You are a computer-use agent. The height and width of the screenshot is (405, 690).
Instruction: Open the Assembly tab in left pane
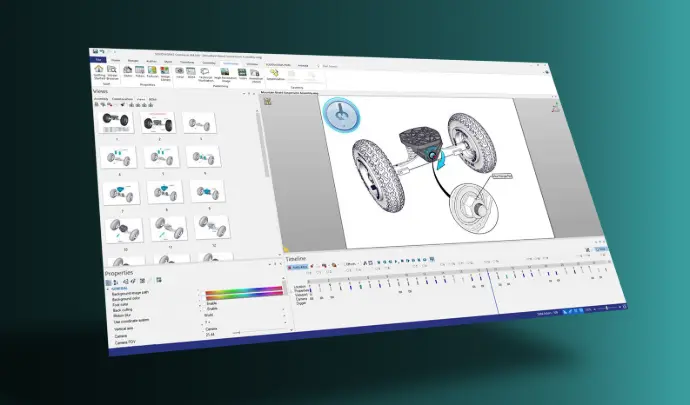point(101,99)
